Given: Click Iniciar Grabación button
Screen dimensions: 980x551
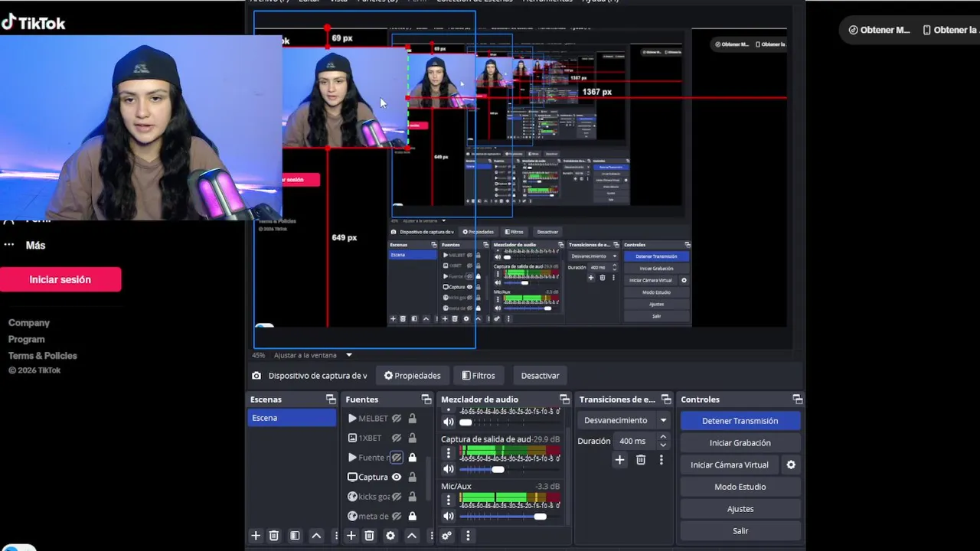Looking at the screenshot, I should [740, 443].
